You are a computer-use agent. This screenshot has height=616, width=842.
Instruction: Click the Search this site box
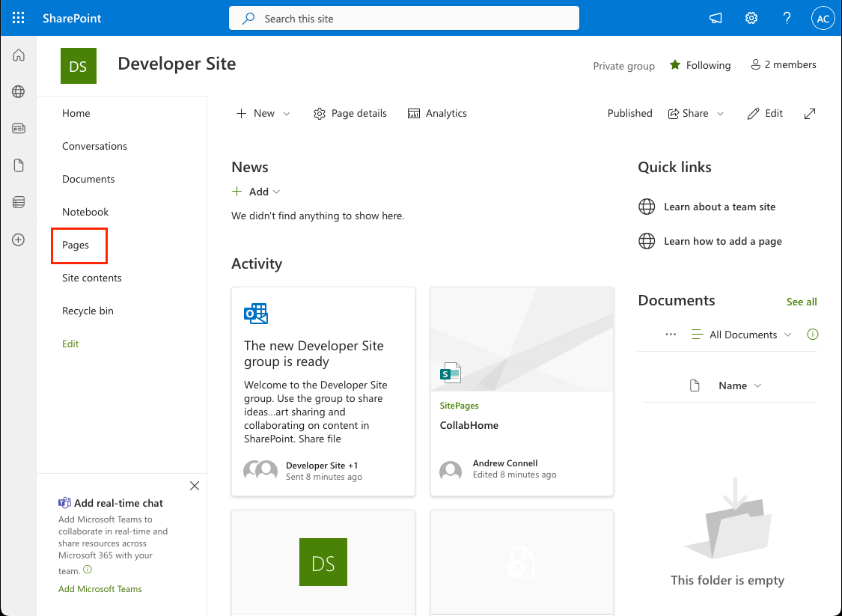click(x=404, y=18)
